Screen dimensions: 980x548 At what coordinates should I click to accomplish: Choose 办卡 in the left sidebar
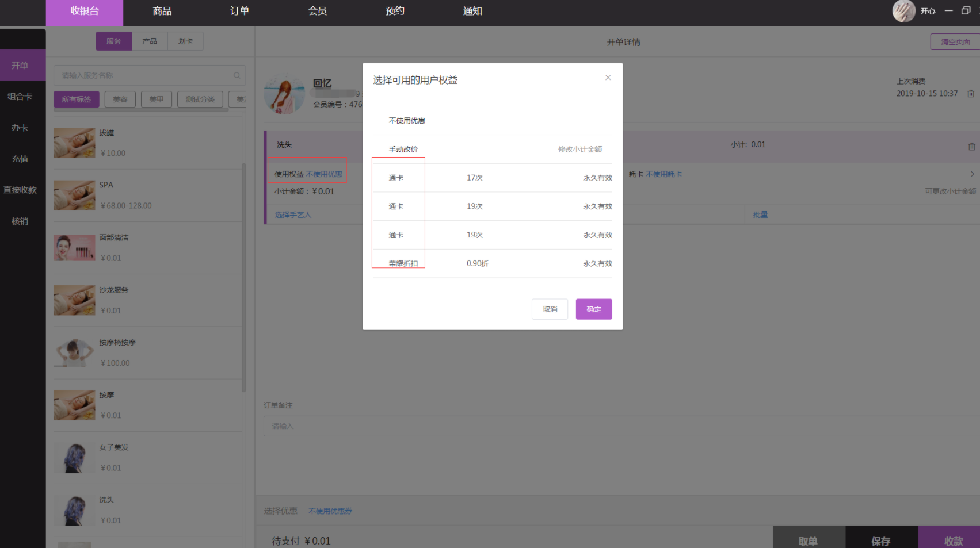point(20,128)
